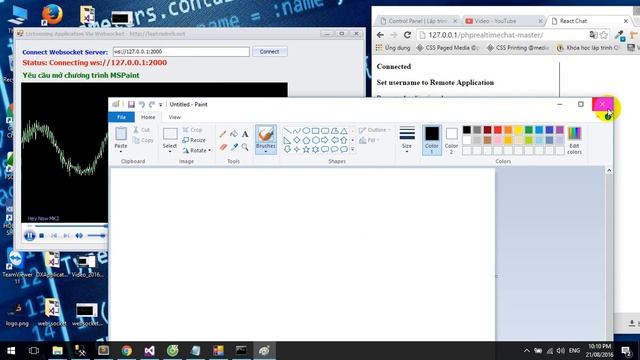Screen dimensions: 640x360
Task: Switch to the Video - YouTube browser tab
Action: click(x=504, y=21)
